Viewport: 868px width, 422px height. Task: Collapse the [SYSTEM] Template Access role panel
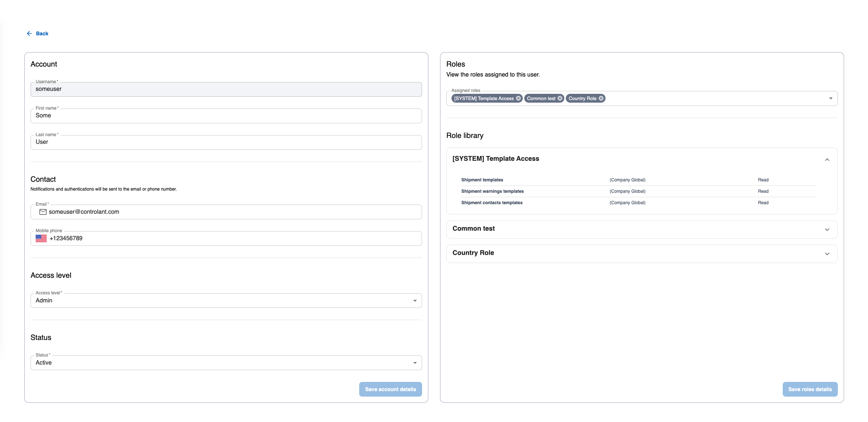[x=827, y=160]
